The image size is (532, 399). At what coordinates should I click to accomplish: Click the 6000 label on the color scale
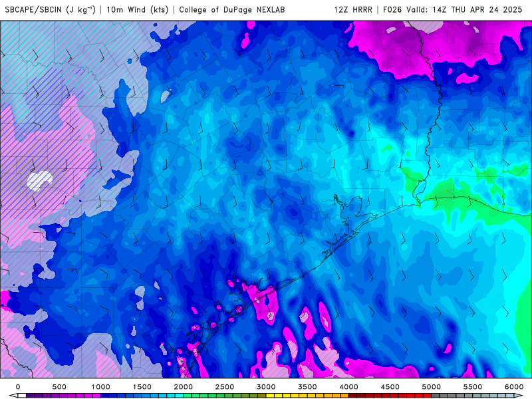[x=514, y=387]
